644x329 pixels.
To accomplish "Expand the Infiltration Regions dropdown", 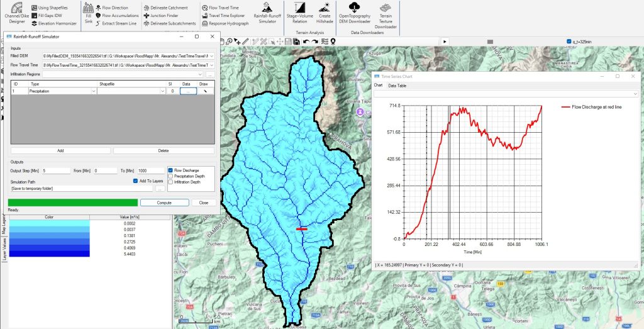I will (x=201, y=75).
